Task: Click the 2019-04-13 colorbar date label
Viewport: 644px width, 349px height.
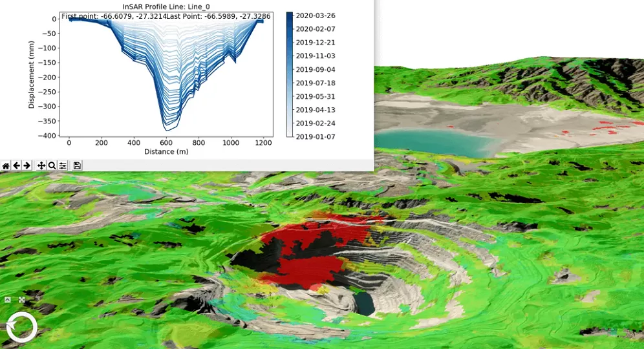Action: (x=316, y=110)
